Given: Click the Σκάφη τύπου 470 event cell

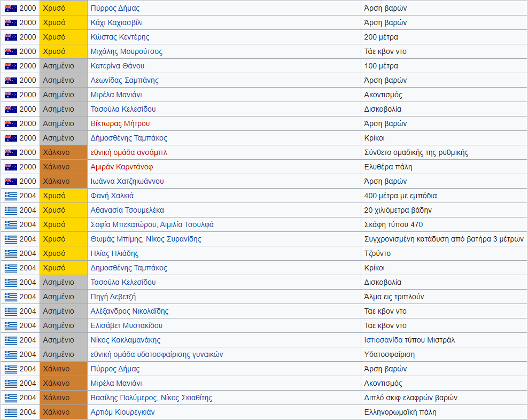Looking at the screenshot, I should tap(393, 225).
